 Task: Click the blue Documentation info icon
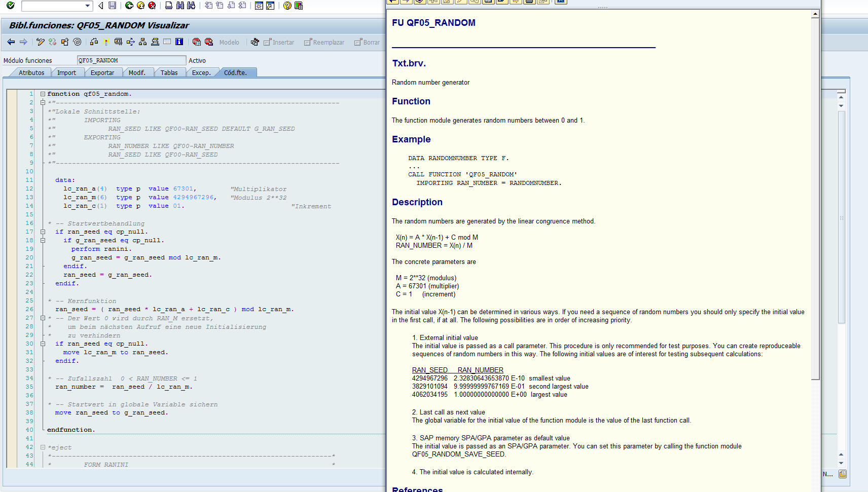pyautogui.click(x=179, y=42)
